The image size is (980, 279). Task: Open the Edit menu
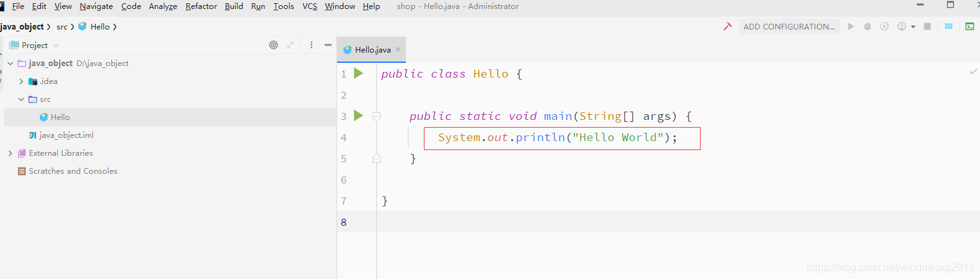pos(39,6)
